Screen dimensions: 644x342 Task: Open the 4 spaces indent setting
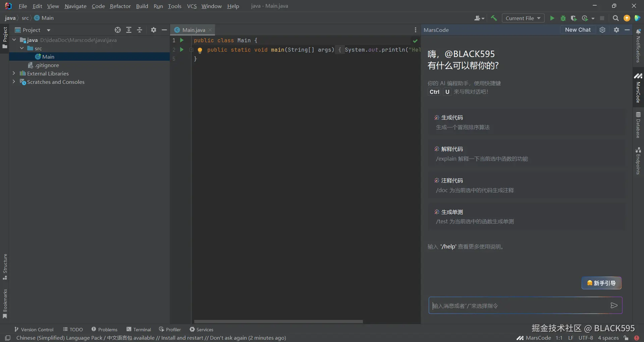tap(608, 338)
